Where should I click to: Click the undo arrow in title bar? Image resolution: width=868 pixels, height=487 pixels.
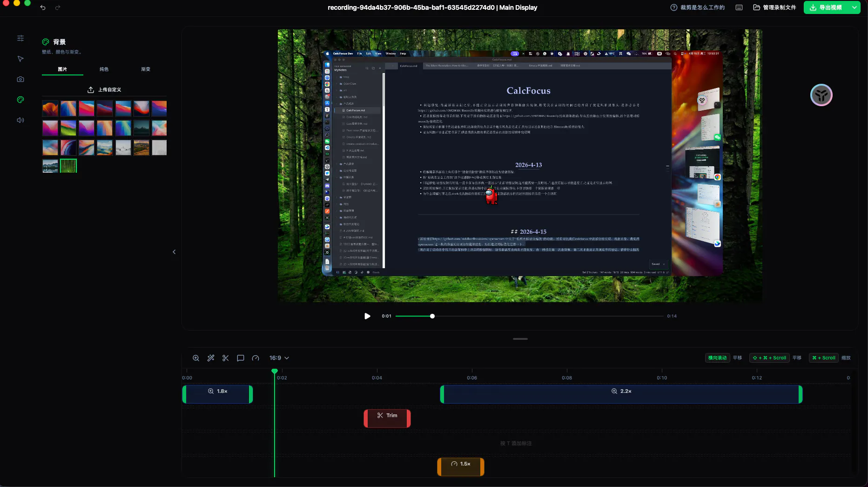[x=43, y=7]
